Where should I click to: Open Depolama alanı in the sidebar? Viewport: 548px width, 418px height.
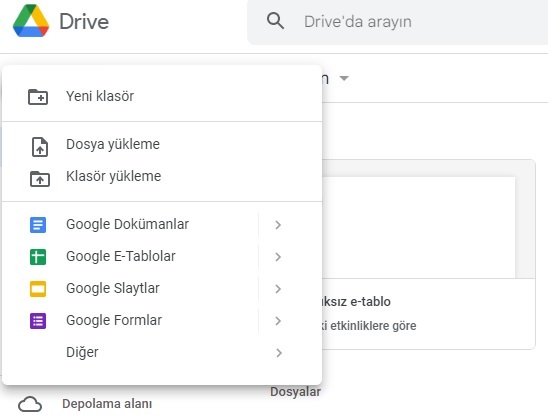point(107,404)
